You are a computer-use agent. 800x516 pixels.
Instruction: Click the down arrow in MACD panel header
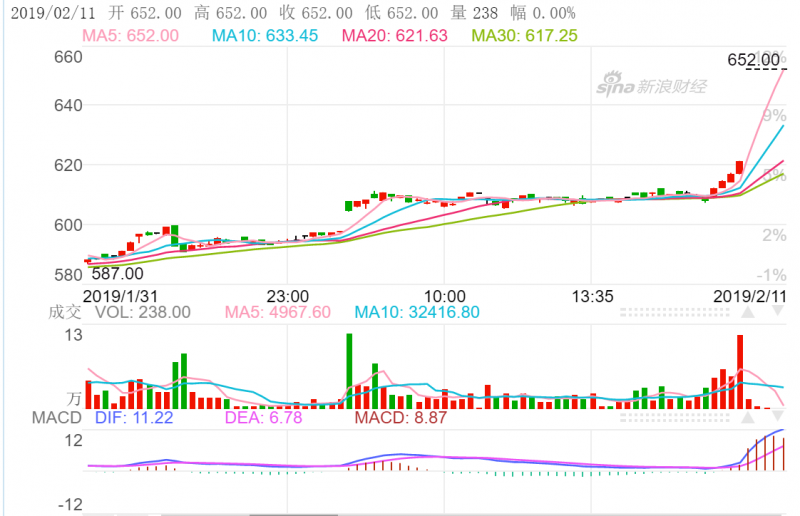778,417
